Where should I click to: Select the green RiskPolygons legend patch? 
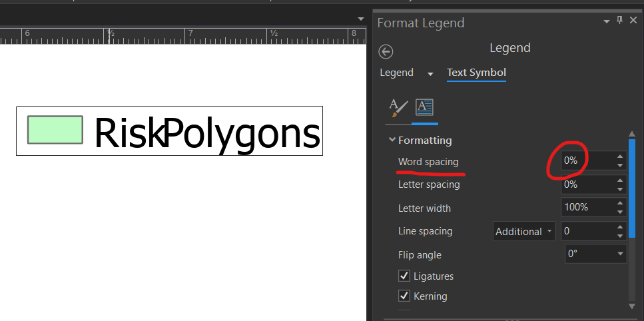pos(55,130)
